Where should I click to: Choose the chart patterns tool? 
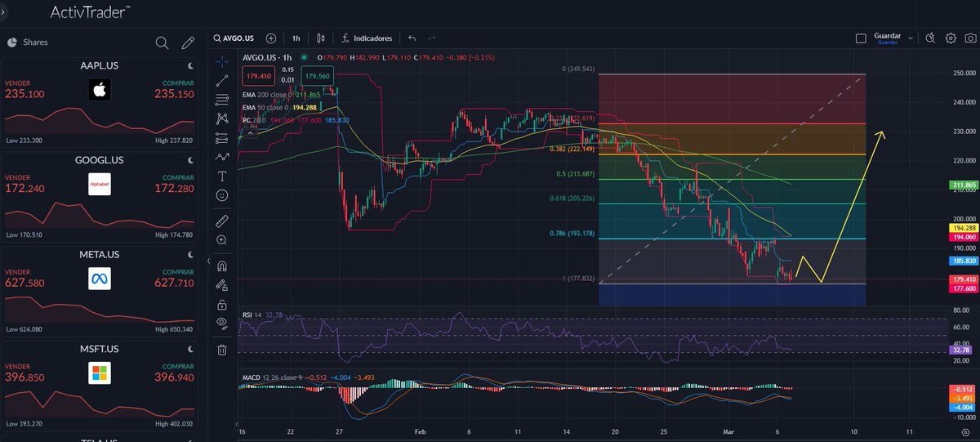point(221,118)
